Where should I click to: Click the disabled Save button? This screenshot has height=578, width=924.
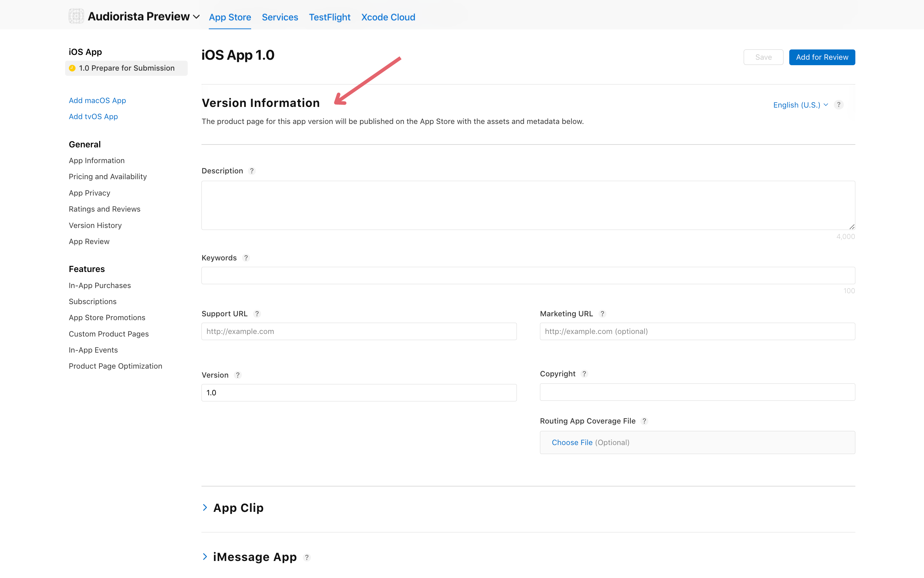coord(763,57)
